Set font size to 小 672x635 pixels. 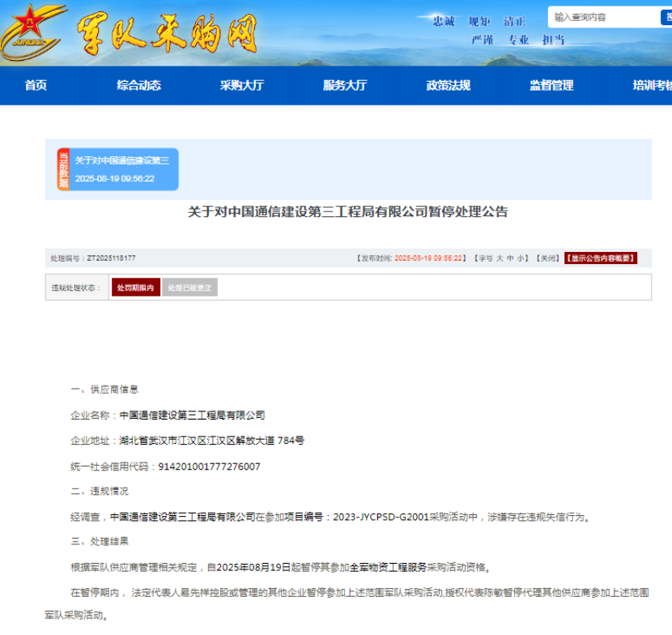[x=521, y=258]
